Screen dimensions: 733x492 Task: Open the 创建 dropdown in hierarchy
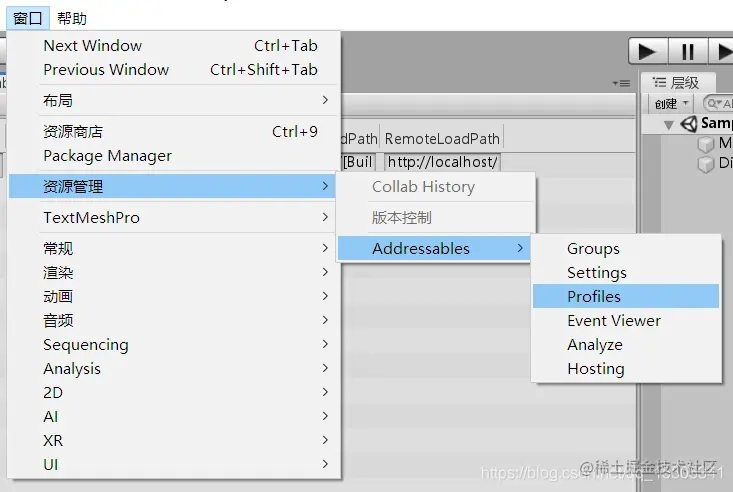click(x=672, y=103)
